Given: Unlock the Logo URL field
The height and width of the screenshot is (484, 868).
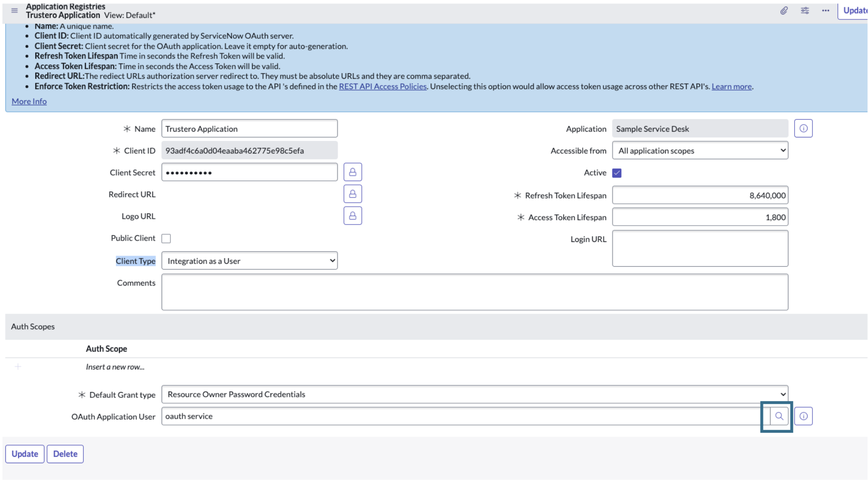Looking at the screenshot, I should pos(353,216).
